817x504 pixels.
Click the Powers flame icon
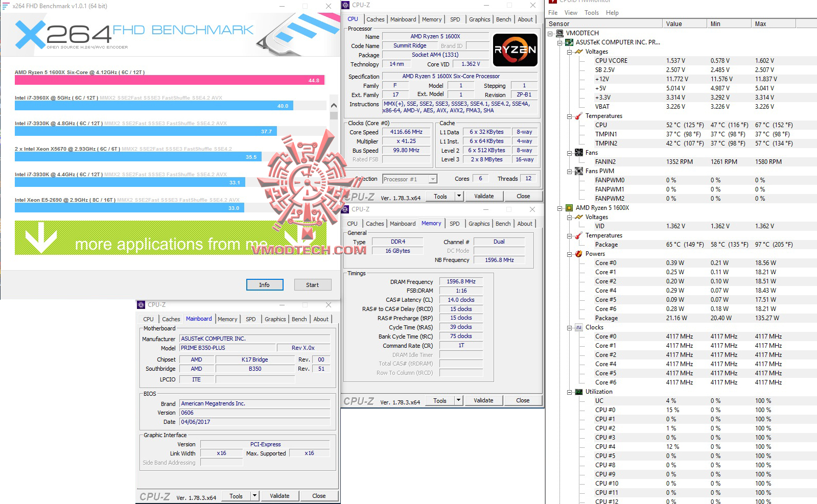tap(579, 254)
